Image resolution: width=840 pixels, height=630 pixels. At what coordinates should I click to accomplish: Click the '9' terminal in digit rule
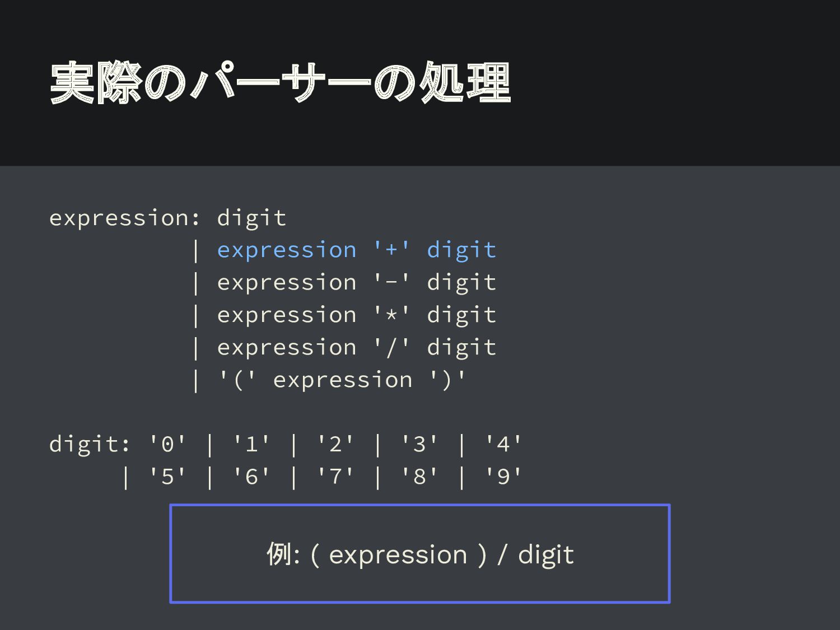point(503,477)
